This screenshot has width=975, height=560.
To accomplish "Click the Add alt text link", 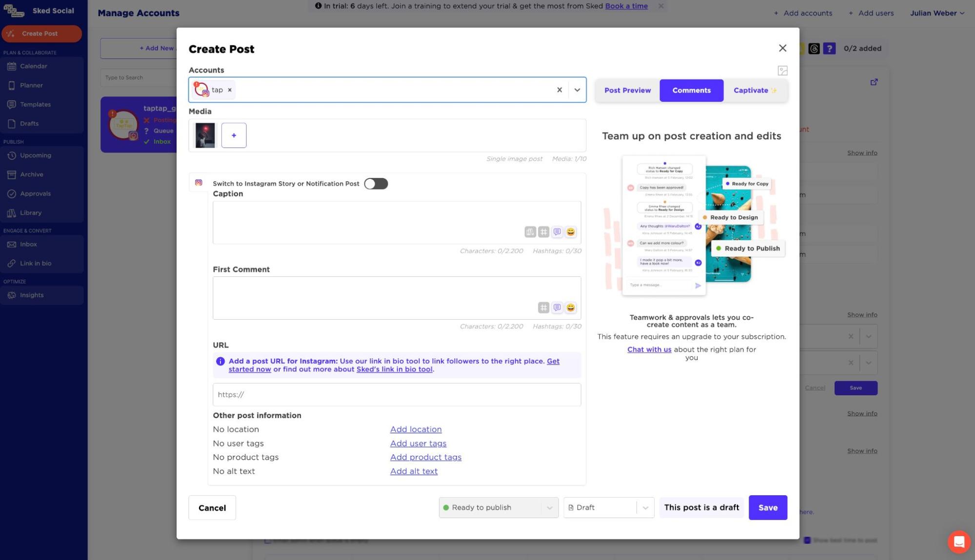I will click(414, 471).
